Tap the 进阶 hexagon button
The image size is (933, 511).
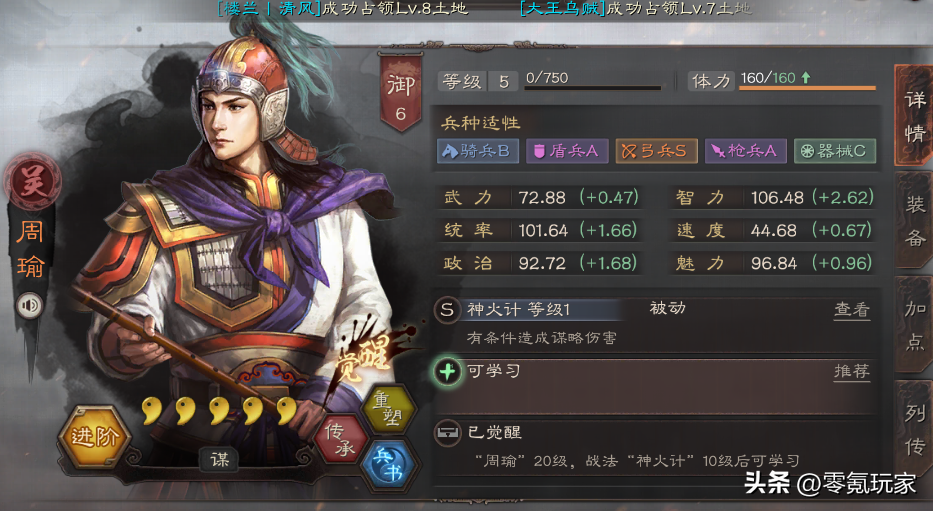pyautogui.click(x=95, y=437)
